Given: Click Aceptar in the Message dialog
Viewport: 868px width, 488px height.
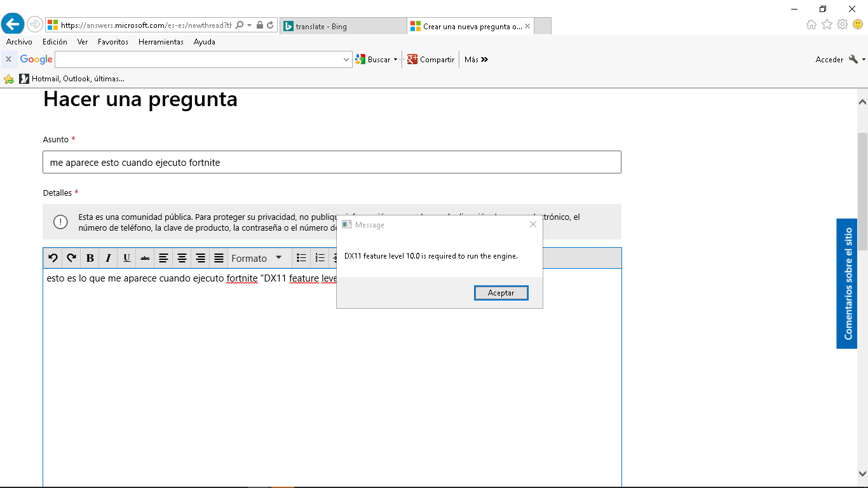Looking at the screenshot, I should click(501, 293).
